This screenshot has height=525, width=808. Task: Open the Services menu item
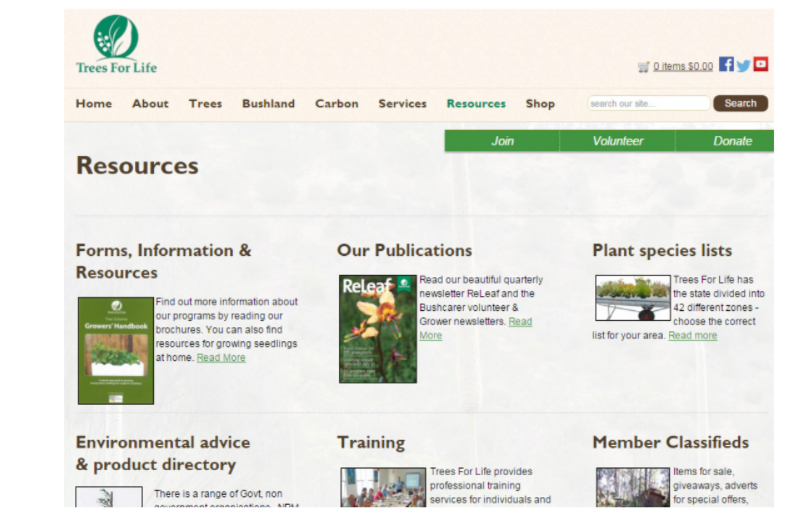(x=402, y=104)
